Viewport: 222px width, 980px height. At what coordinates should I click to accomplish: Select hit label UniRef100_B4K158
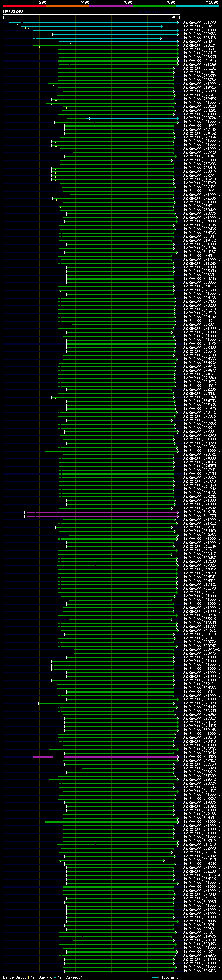click(199, 512)
